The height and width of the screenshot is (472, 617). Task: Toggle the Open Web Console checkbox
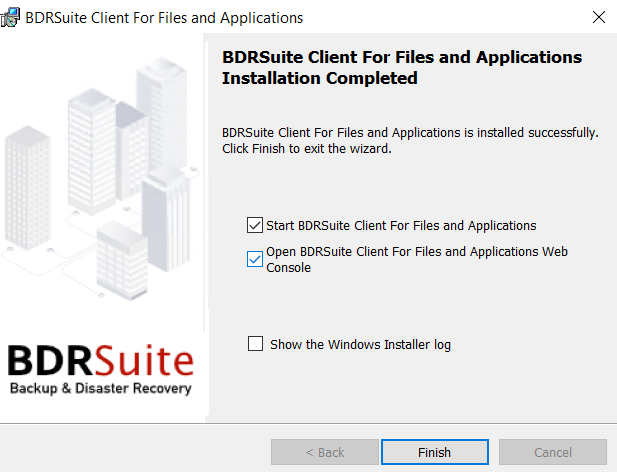pyautogui.click(x=255, y=259)
